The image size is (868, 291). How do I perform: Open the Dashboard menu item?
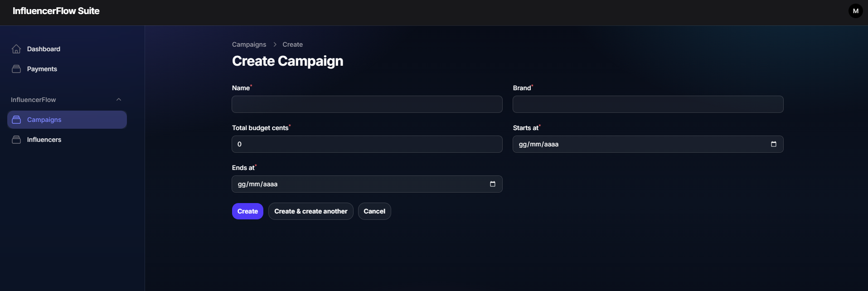click(44, 49)
